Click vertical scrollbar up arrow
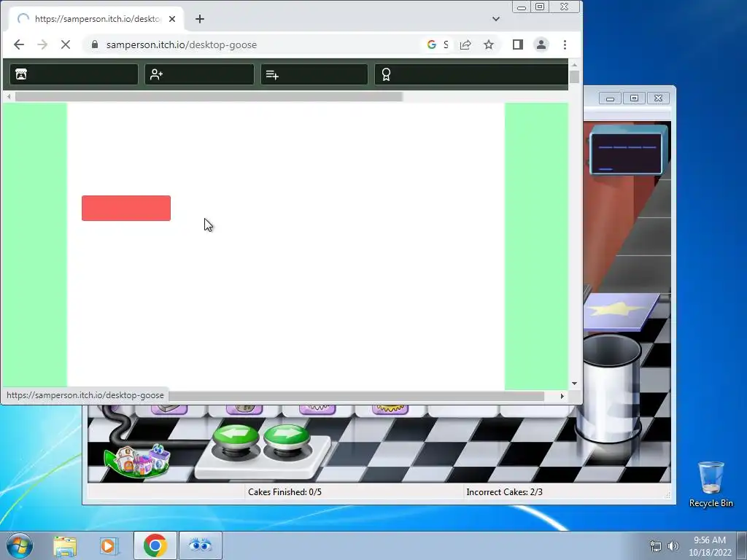 [574, 65]
